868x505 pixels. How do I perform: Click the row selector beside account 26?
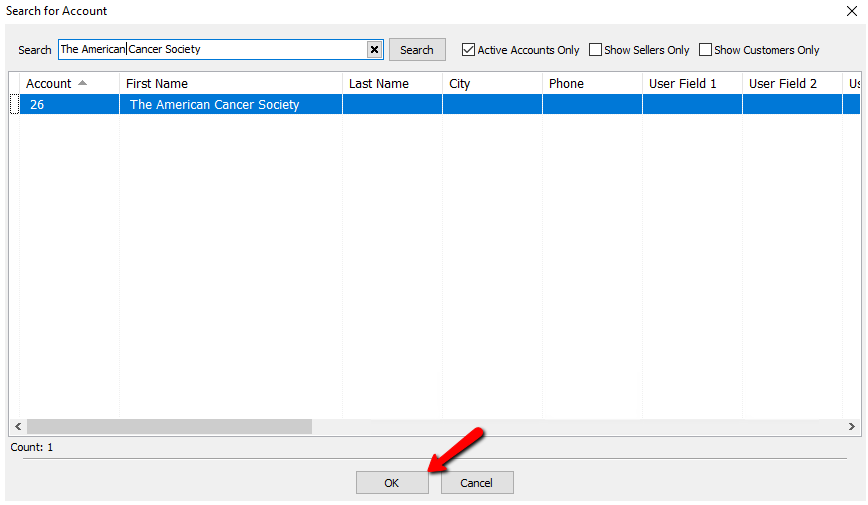coord(14,105)
